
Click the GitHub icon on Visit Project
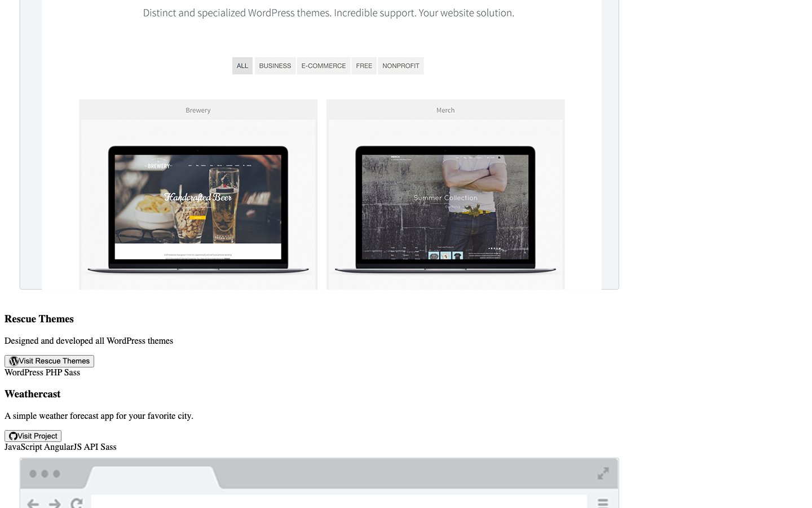pyautogui.click(x=13, y=436)
